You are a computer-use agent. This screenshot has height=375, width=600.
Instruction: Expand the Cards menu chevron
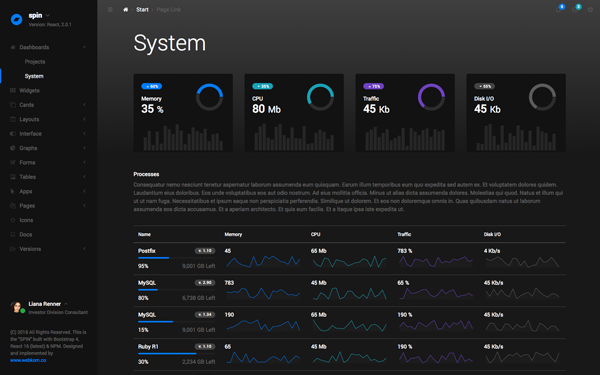click(x=84, y=105)
